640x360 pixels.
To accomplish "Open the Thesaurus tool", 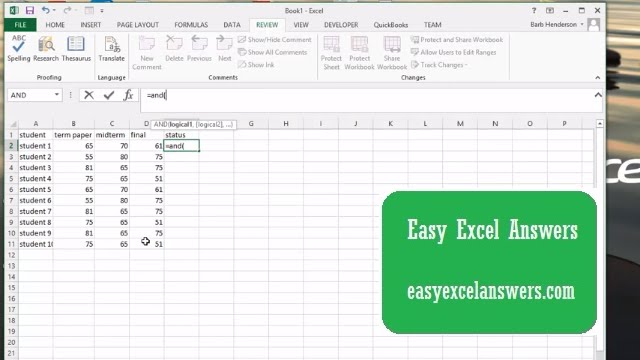I will [76, 48].
